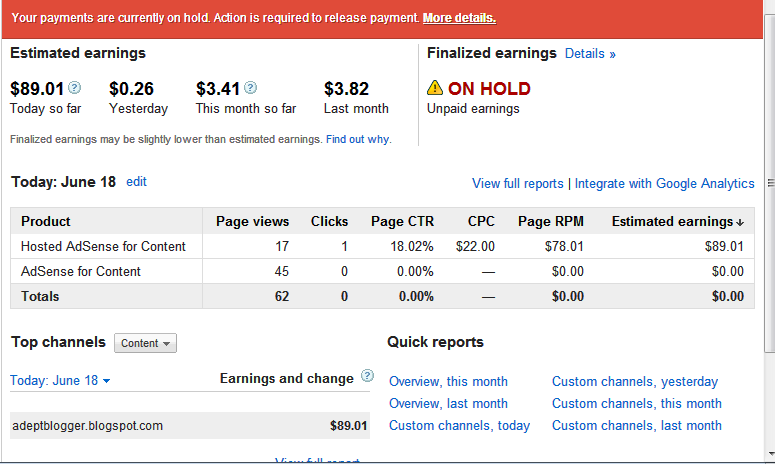Click help icon beside This month so far

click(251, 88)
